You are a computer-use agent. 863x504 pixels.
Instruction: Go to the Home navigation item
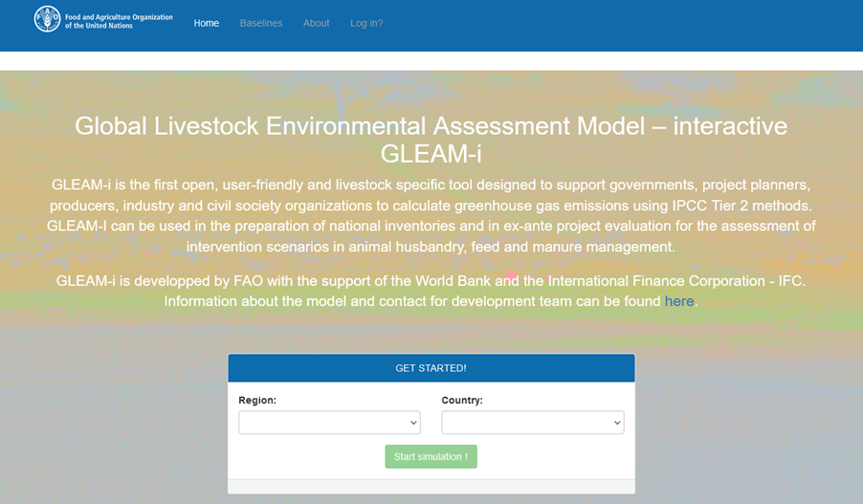click(x=206, y=23)
